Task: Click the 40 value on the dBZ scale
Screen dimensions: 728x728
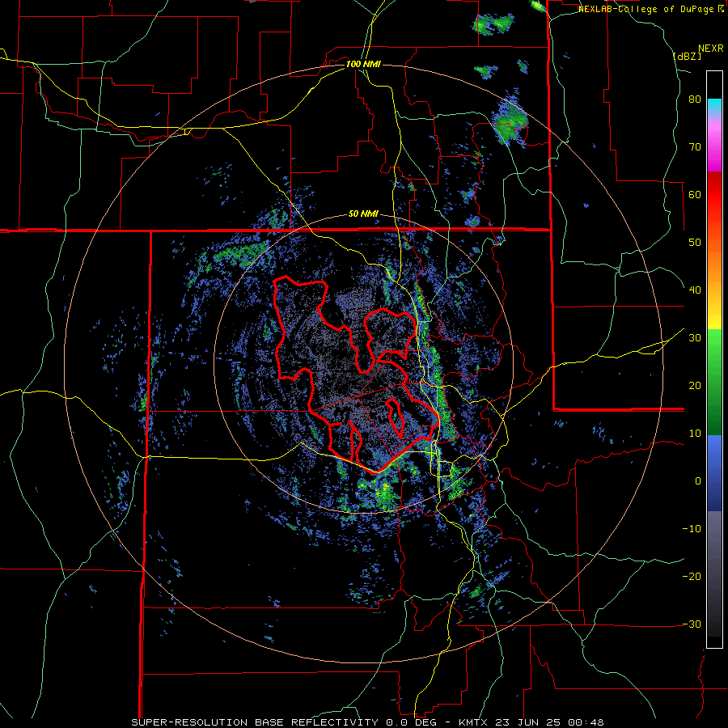Action: coord(695,290)
